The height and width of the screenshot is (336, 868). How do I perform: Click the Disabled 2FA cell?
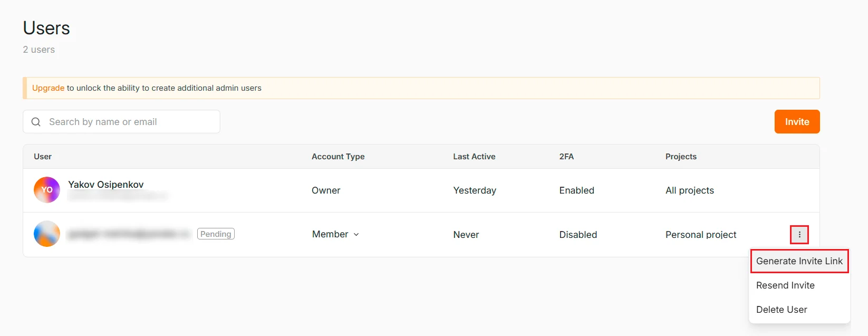(x=578, y=235)
